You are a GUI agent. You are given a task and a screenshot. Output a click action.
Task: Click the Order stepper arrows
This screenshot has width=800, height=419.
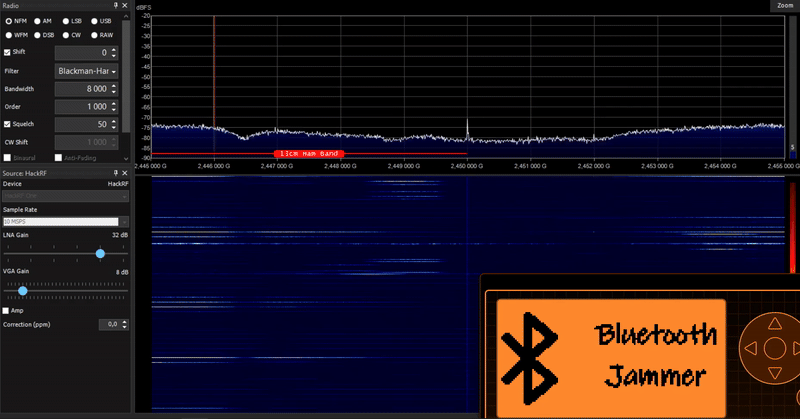pos(114,107)
